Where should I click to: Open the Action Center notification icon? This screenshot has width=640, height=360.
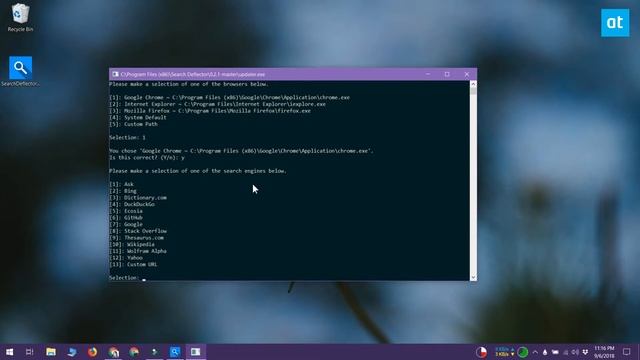[627, 352]
